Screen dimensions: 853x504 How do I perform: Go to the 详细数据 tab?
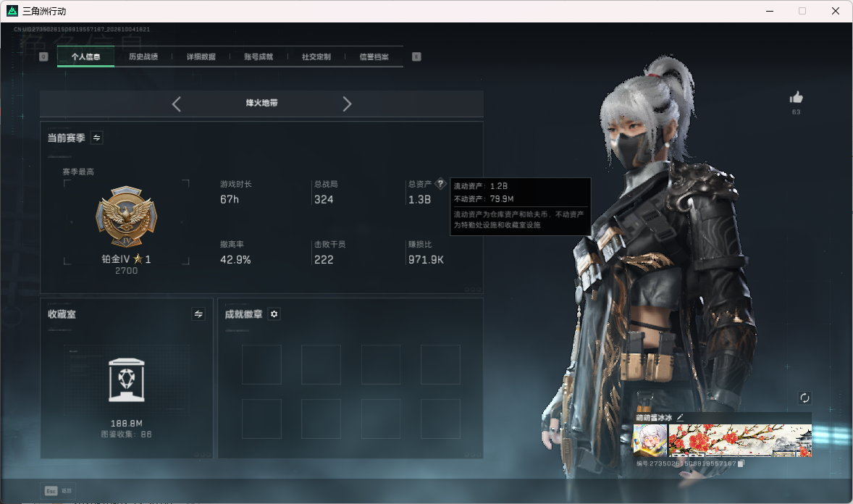point(201,56)
